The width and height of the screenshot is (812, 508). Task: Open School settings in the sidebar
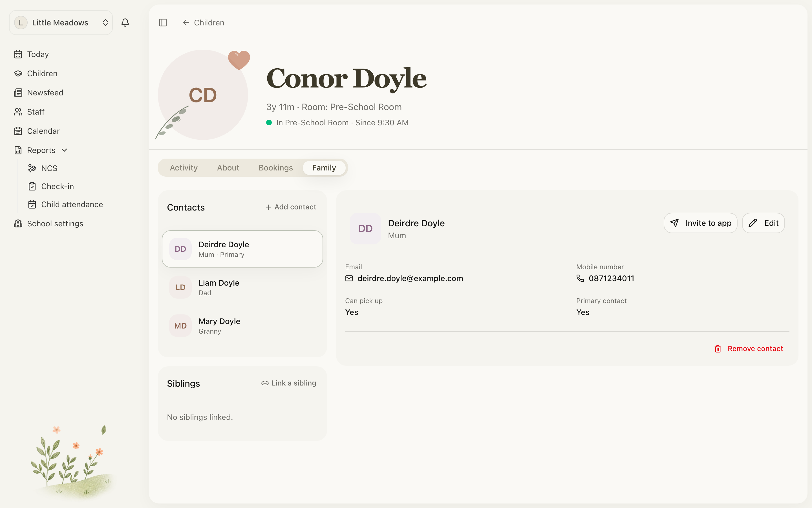(x=55, y=224)
